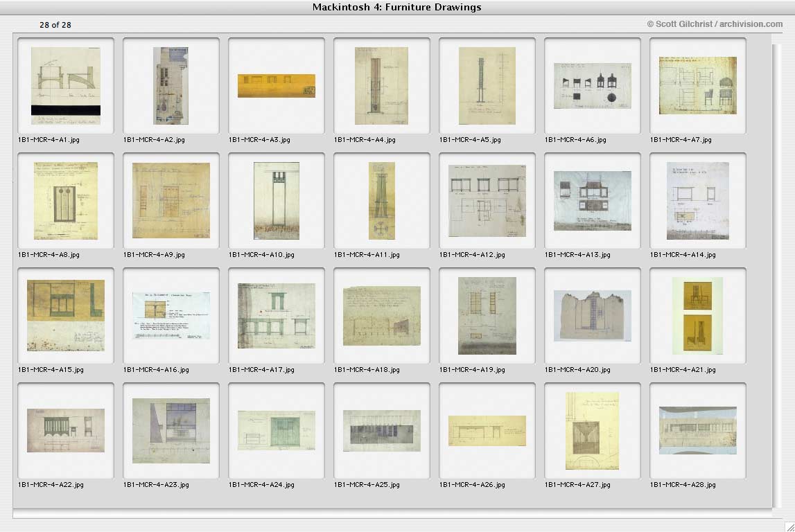View the 1B1-MCR-4-A25.jpg thumbnail image
Screen dimensions: 795x532
coord(382,431)
